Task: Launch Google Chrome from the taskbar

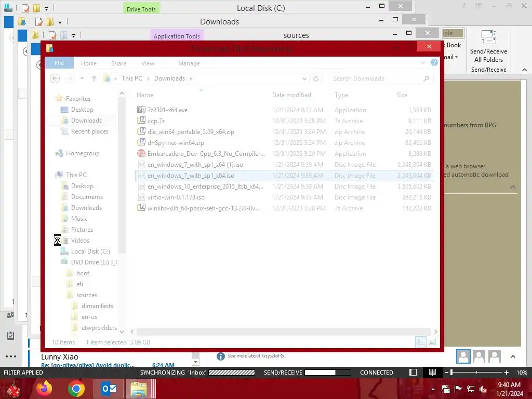Action: (x=76, y=389)
